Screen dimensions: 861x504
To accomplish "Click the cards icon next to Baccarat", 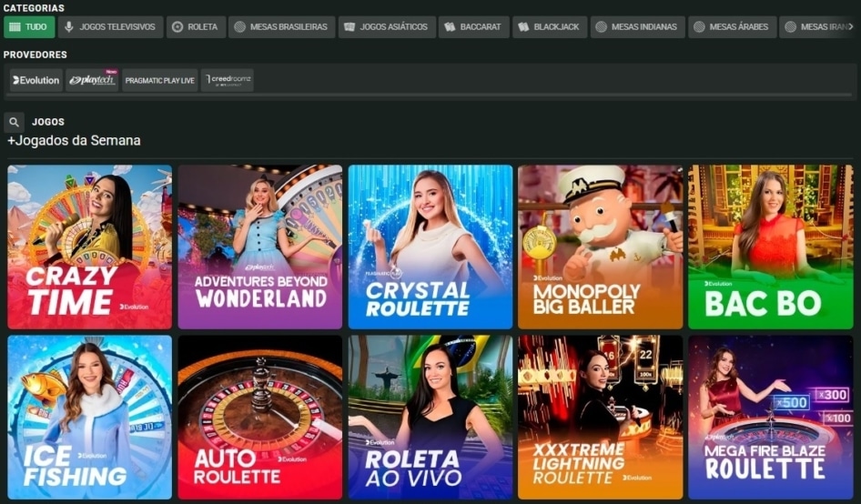I will 450,27.
